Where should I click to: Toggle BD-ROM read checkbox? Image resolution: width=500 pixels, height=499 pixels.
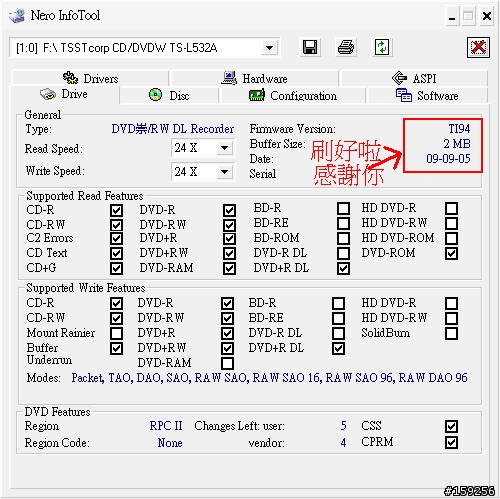tap(343, 238)
